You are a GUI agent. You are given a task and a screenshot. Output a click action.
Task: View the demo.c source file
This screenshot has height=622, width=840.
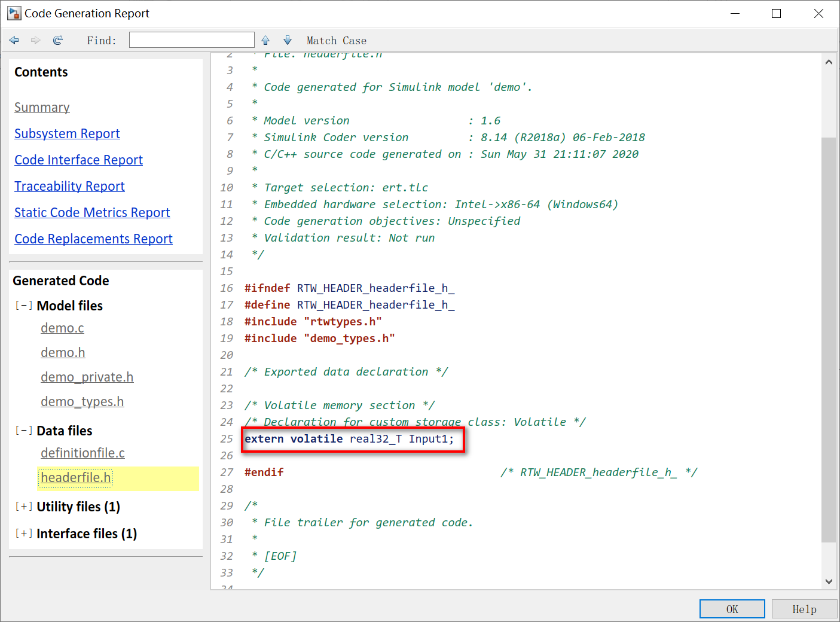tap(62, 328)
